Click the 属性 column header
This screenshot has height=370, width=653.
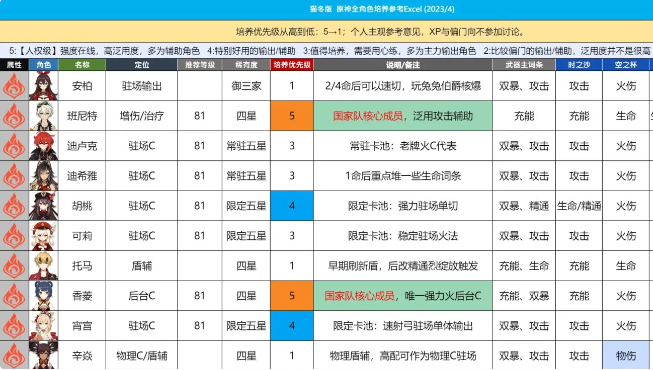click(14, 65)
